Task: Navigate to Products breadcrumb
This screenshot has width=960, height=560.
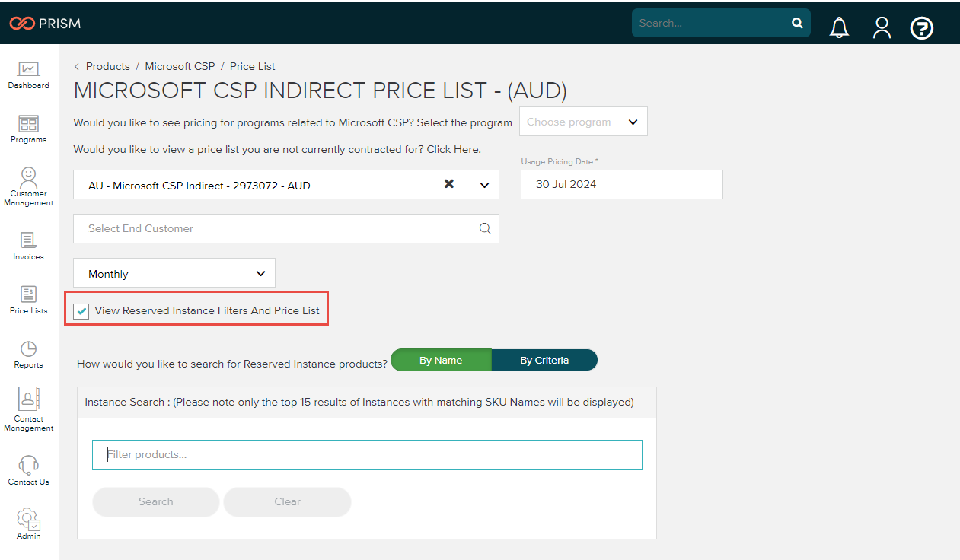Action: coord(107,66)
